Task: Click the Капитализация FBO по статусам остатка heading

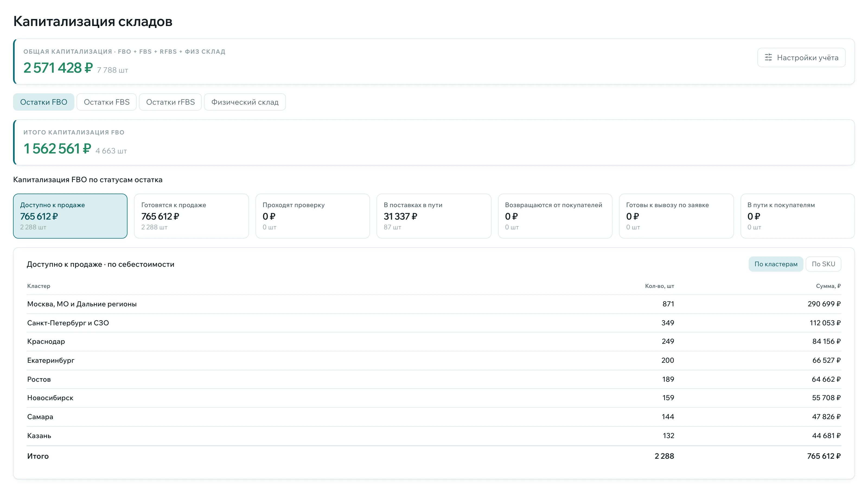Action: (88, 180)
